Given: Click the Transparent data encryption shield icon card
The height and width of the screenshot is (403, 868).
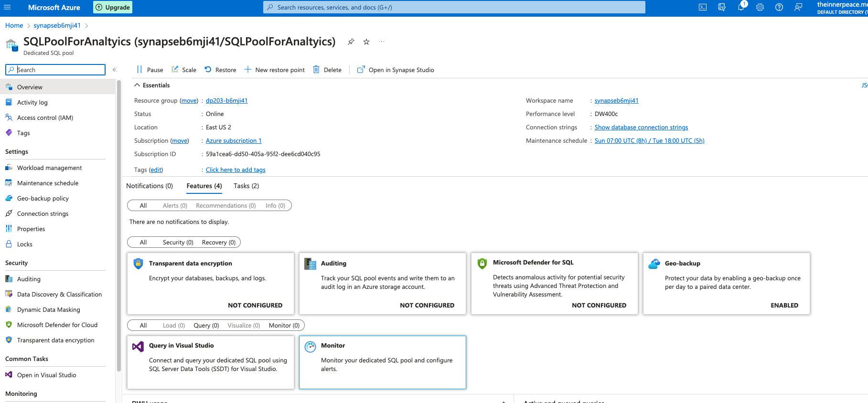Looking at the screenshot, I should pyautogui.click(x=138, y=264).
